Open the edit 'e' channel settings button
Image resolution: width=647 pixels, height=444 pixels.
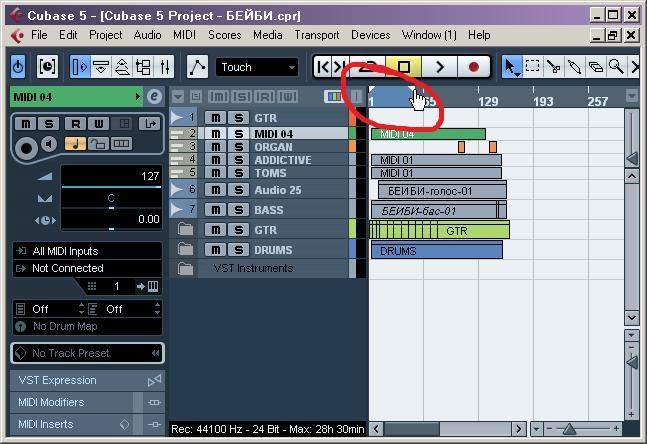(x=154, y=97)
